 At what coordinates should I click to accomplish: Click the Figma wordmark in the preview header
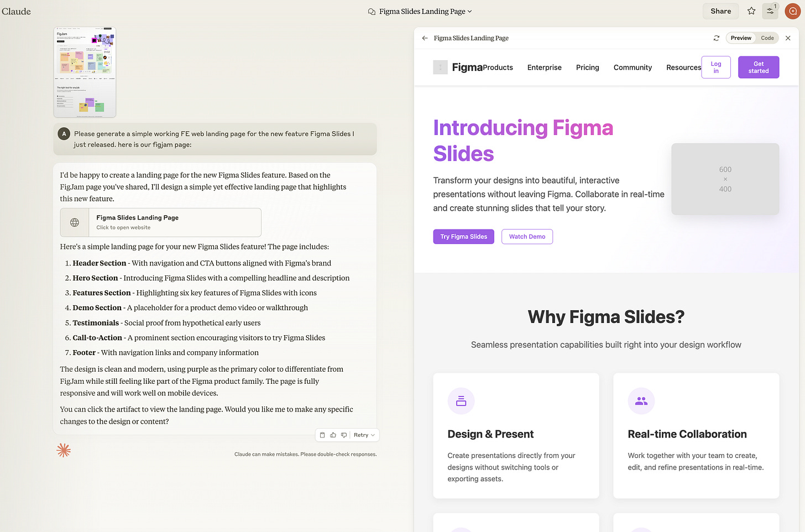(x=467, y=67)
